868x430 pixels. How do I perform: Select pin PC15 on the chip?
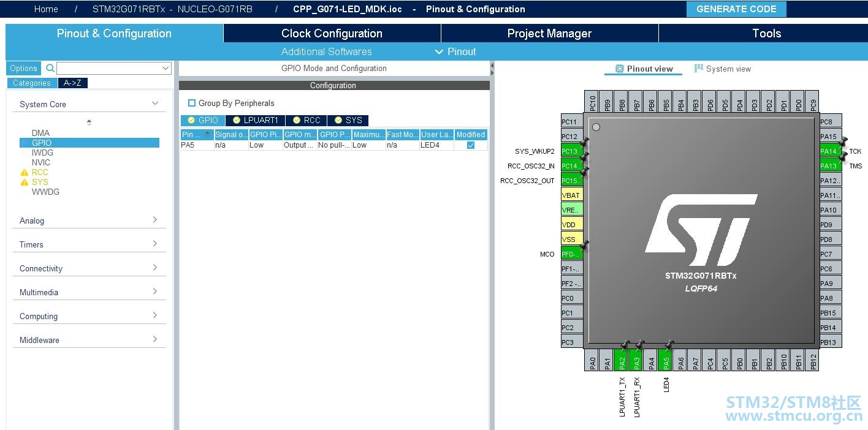pos(572,180)
